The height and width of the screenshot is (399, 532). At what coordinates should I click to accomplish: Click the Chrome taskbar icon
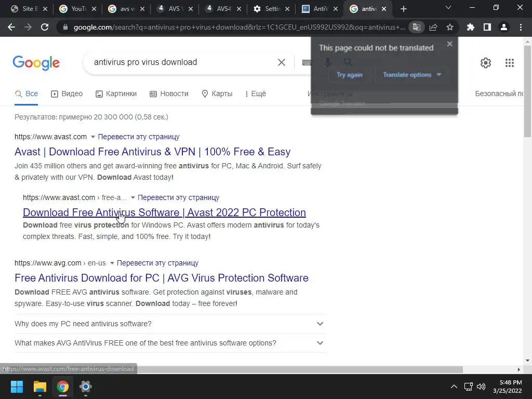click(63, 387)
